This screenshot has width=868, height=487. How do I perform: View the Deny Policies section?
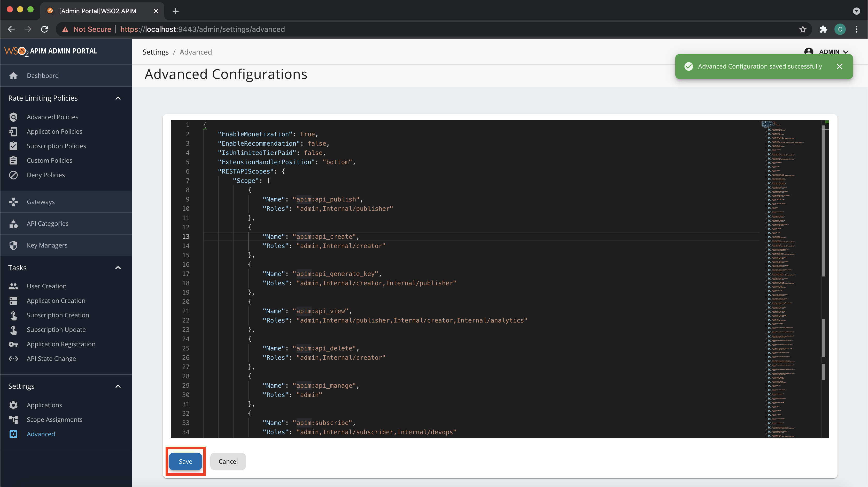[46, 175]
